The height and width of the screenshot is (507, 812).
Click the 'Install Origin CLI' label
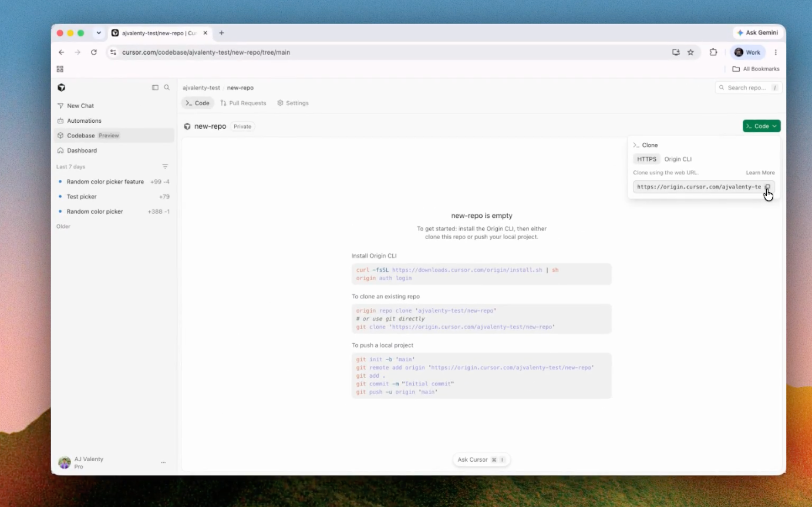coord(374,256)
